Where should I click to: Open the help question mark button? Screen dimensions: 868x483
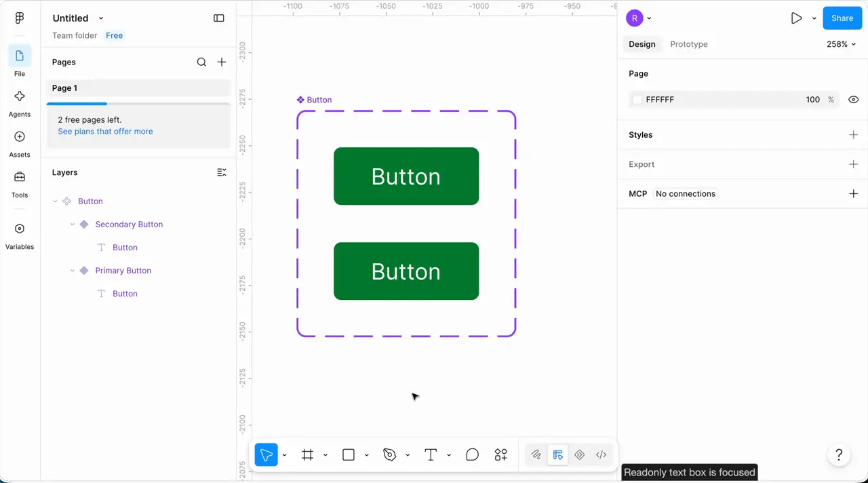[839, 455]
